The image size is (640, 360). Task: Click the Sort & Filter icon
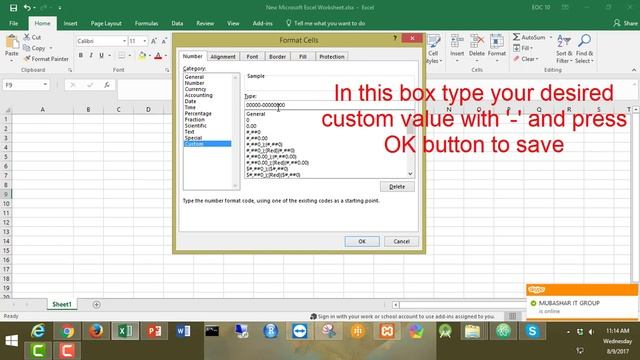pos(564,41)
